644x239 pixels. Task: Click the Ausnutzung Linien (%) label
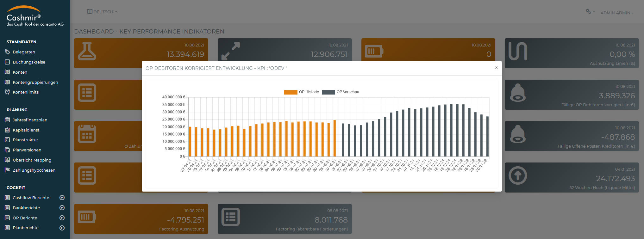(x=612, y=63)
